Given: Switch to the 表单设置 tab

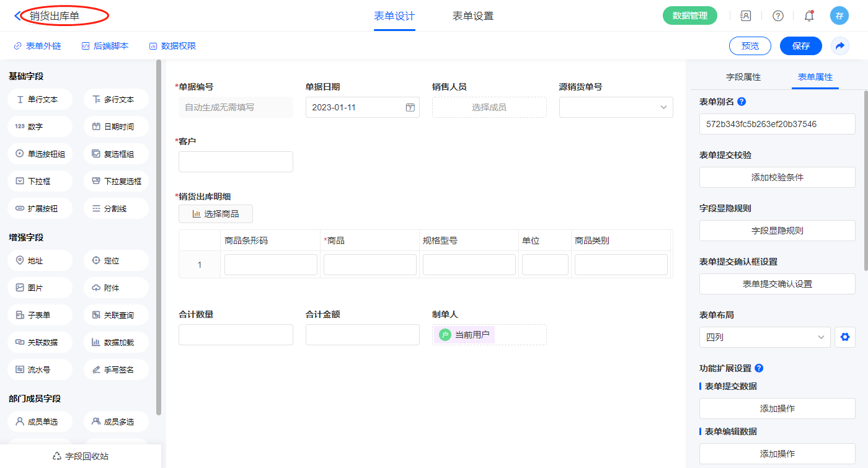Looking at the screenshot, I should [x=472, y=16].
